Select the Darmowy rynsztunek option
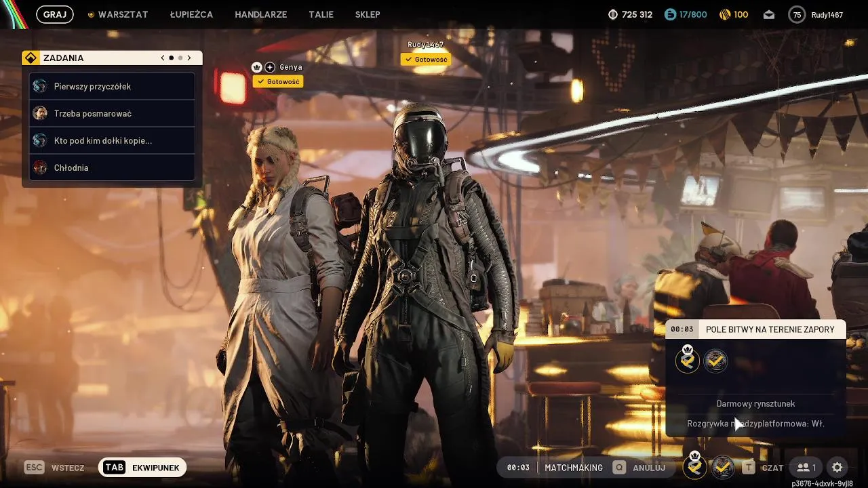The width and height of the screenshot is (868, 488). click(x=755, y=404)
